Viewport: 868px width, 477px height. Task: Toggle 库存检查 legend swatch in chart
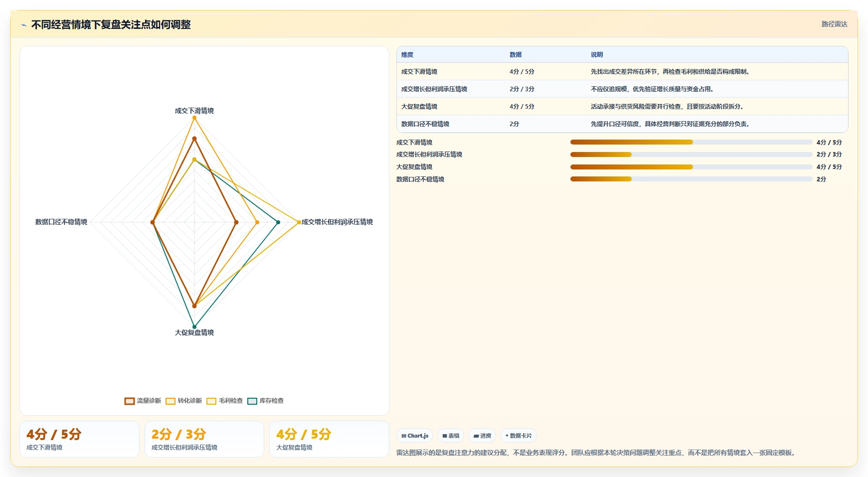252,401
